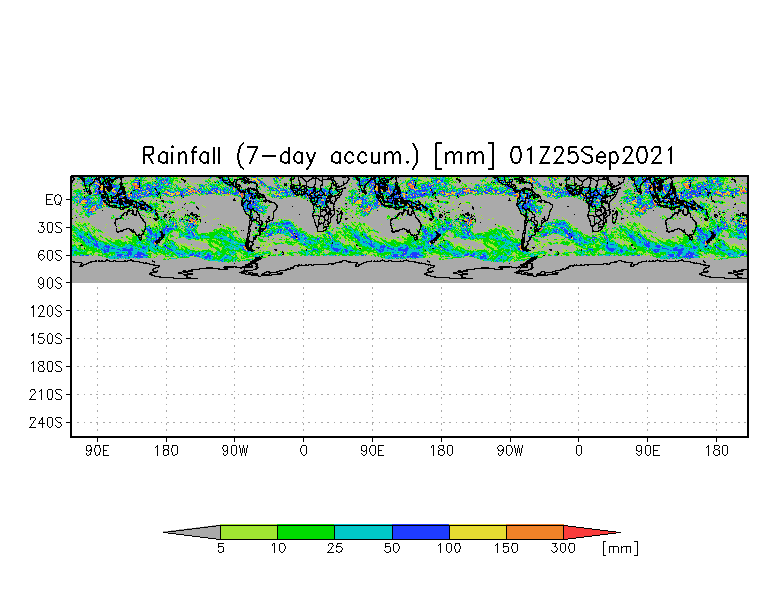
Task: Click the first 90W longitude label
Action: (234, 451)
